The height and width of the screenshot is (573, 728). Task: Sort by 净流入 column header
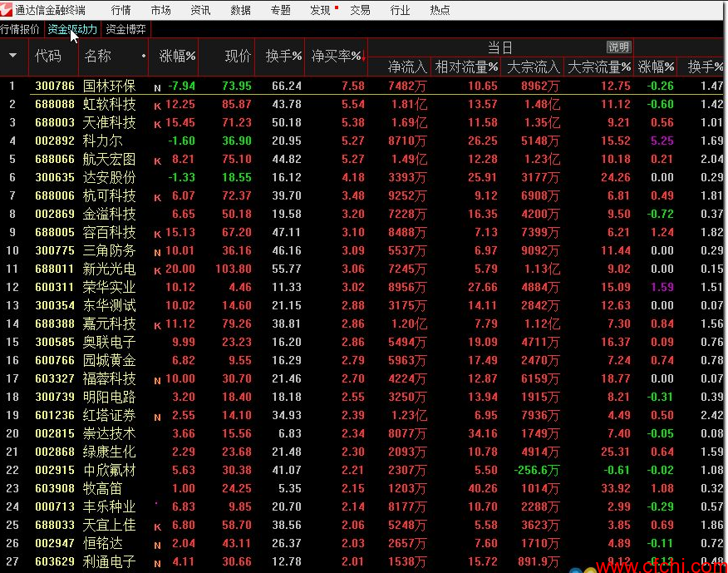click(407, 67)
